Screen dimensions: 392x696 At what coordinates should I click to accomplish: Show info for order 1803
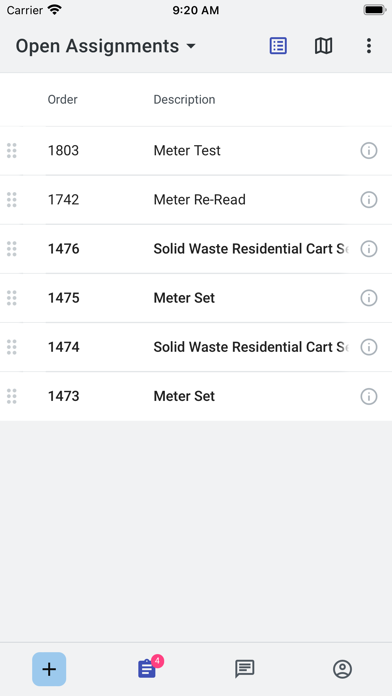coord(368,151)
